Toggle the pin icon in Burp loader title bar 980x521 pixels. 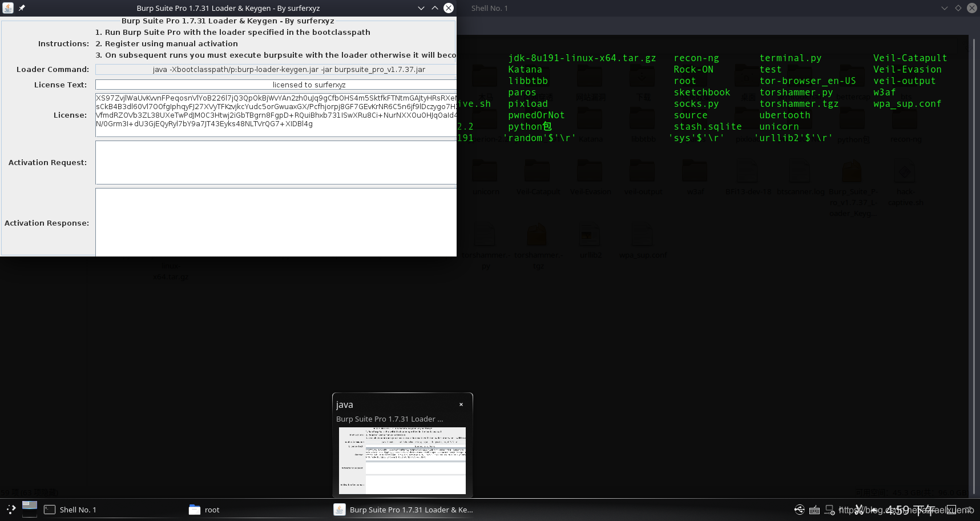point(22,8)
